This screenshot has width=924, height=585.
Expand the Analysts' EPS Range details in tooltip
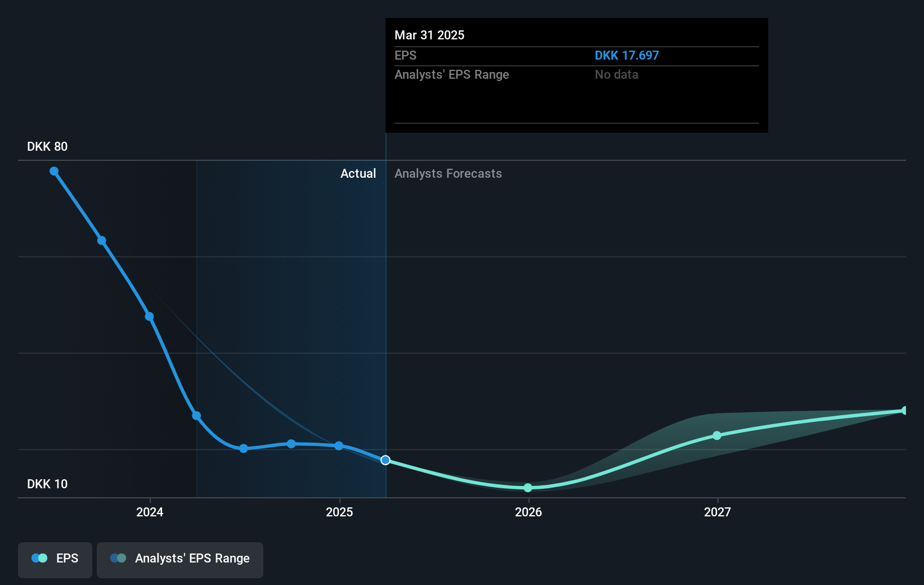click(452, 74)
